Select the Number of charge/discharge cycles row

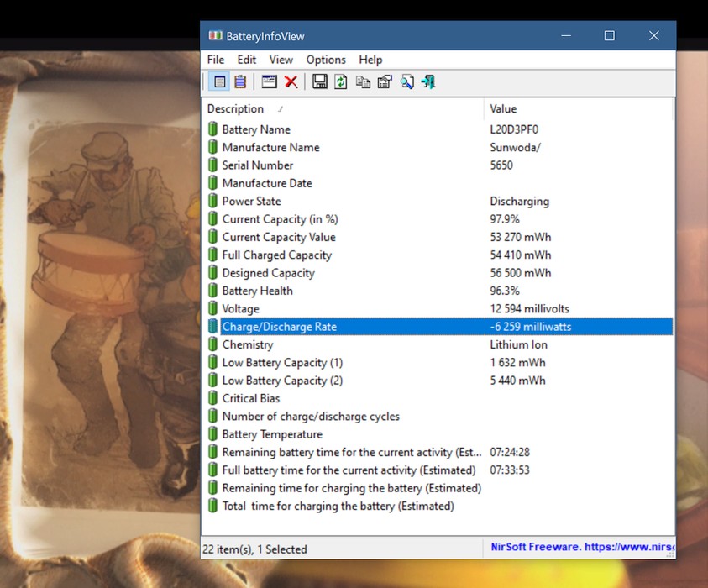[x=439, y=417]
